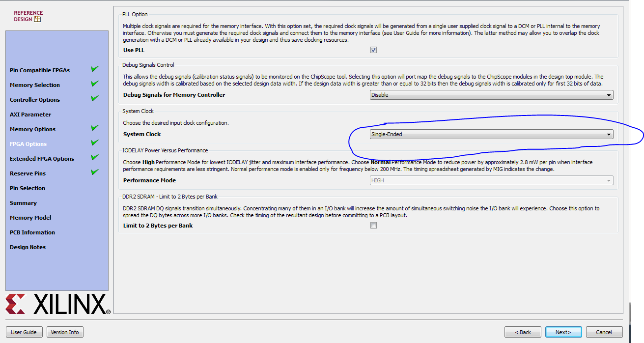This screenshot has width=644, height=343.
Task: Click the Reference Design icon
Action: pyautogui.click(x=37, y=19)
